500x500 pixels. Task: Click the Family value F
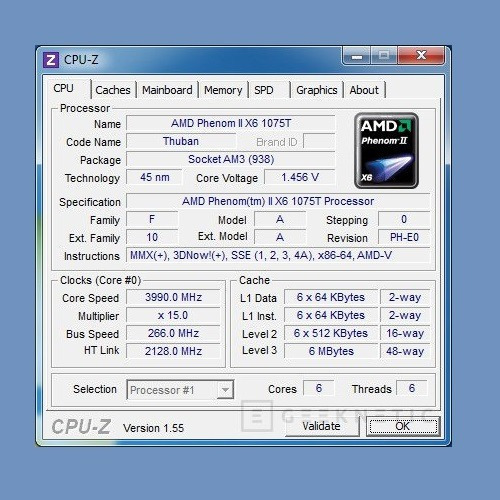(152, 219)
